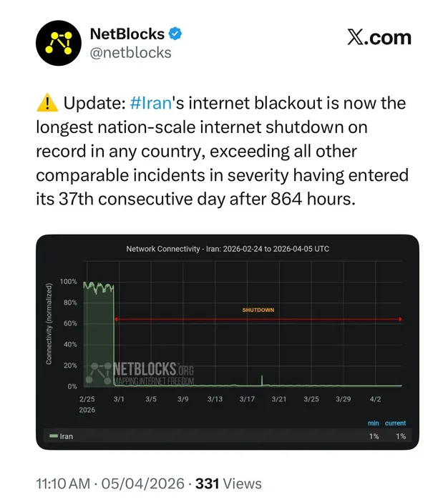Click the chart title Network Connectivity - Iran
The image size is (448, 502).
pyautogui.click(x=227, y=249)
